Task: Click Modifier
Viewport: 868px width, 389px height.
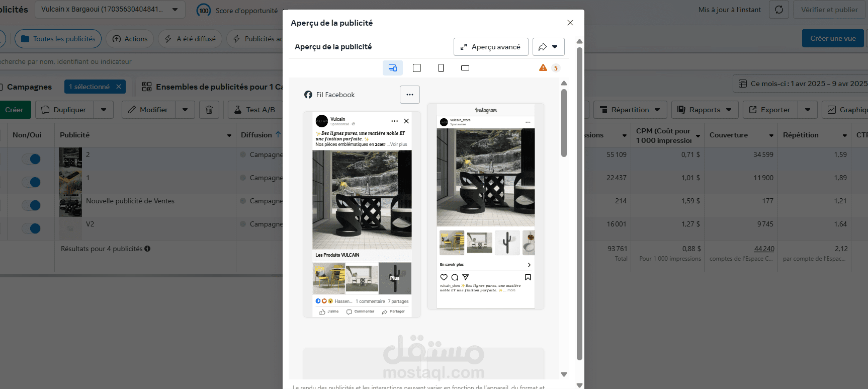Action: pyautogui.click(x=148, y=110)
